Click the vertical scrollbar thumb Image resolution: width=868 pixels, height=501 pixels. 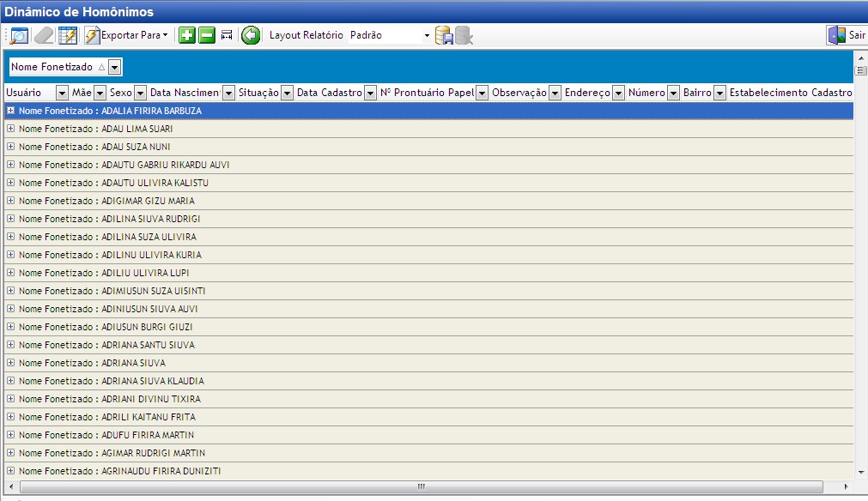point(861,70)
